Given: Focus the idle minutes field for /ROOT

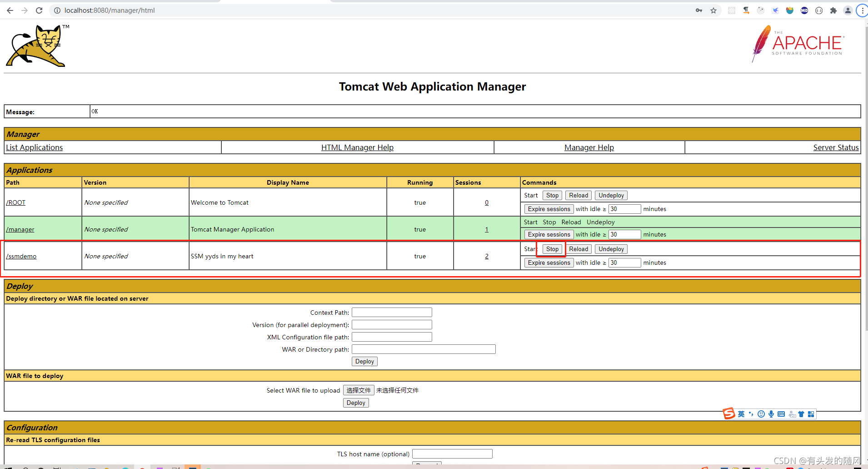Looking at the screenshot, I should pos(624,209).
